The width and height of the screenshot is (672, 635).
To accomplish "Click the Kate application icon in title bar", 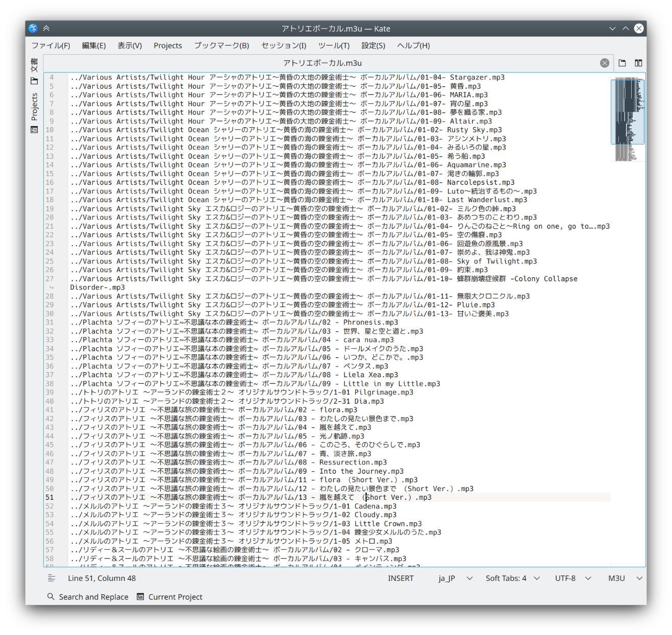I will point(33,29).
